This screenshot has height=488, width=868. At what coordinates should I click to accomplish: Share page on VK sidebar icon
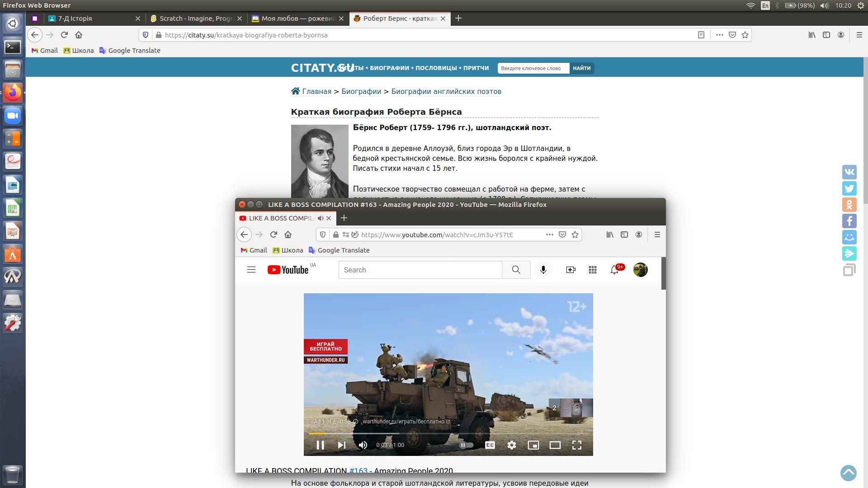849,172
